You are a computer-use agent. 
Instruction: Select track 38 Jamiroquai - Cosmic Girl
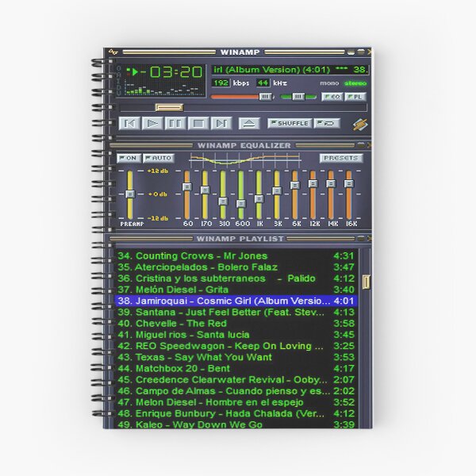[x=236, y=301]
